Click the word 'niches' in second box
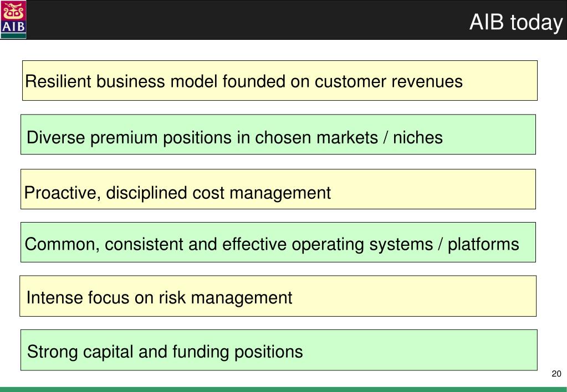Image resolution: width=567 pixels, height=392 pixels. point(418,138)
